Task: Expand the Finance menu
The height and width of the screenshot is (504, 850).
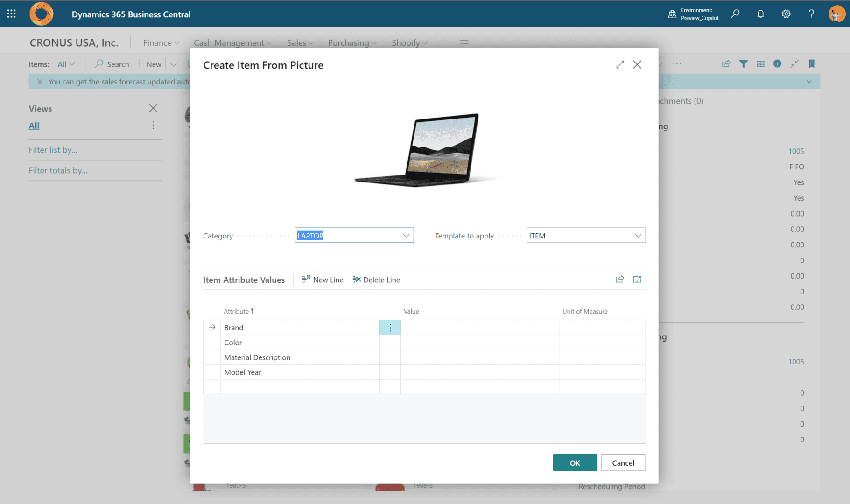Action: (x=162, y=42)
